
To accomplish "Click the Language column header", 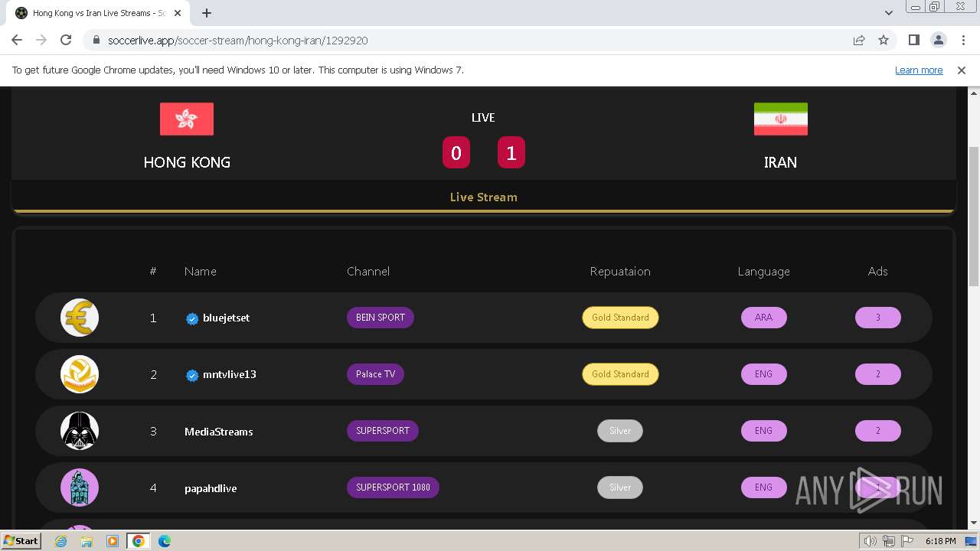I will coord(764,272).
